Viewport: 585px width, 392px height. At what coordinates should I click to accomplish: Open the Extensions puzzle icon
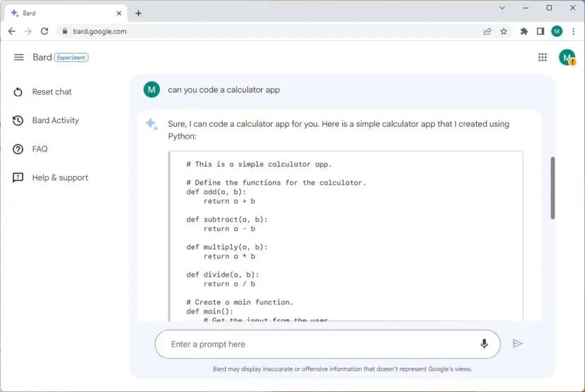pos(524,31)
